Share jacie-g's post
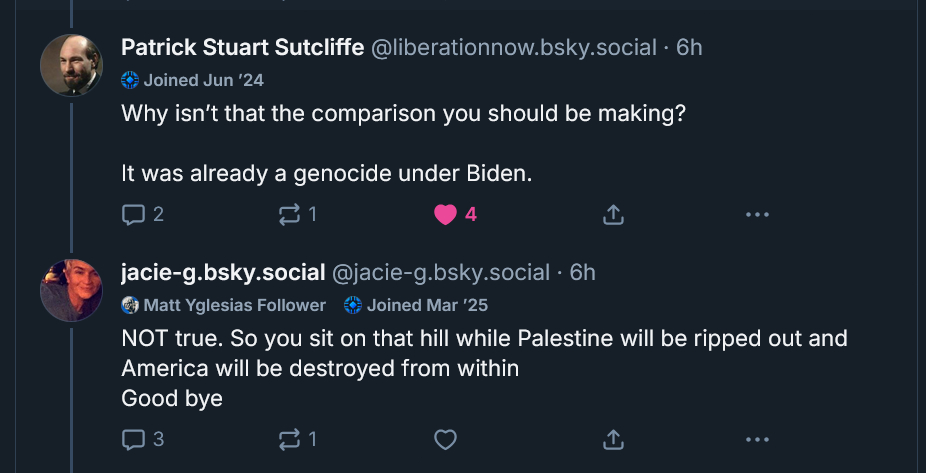This screenshot has width=926, height=473. pos(613,438)
